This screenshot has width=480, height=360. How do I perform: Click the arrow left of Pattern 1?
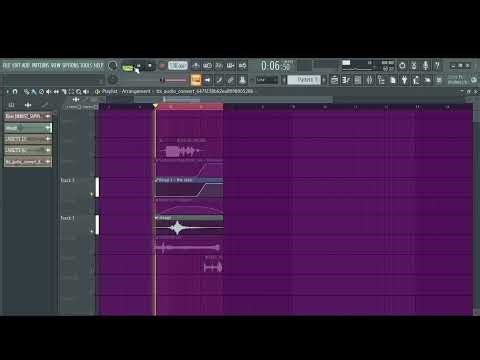tap(284, 80)
